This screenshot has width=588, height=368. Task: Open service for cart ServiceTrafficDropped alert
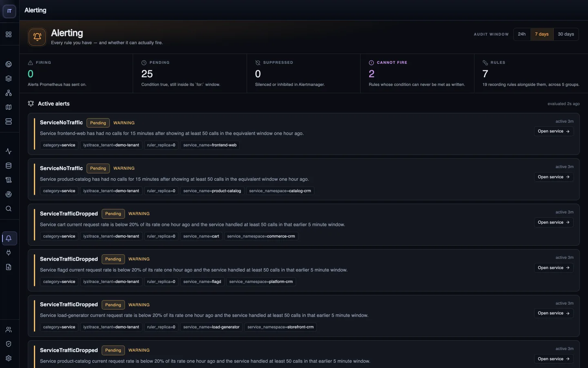coord(554,222)
